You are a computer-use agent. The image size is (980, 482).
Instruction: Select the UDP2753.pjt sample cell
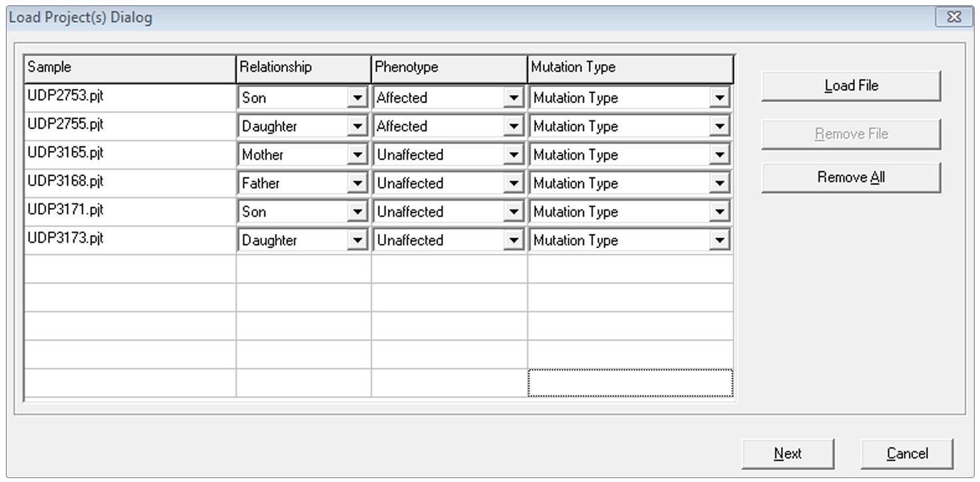click(130, 98)
